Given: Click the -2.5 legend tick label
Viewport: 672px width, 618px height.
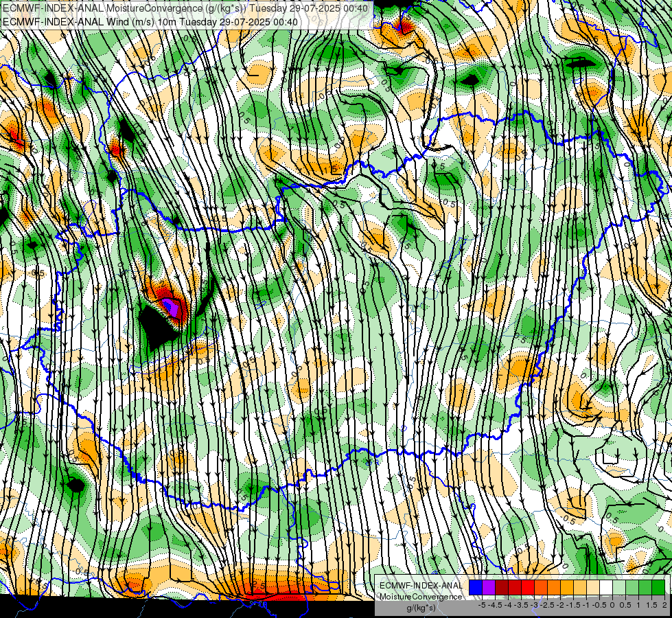Looking at the screenshot, I should tap(547, 605).
